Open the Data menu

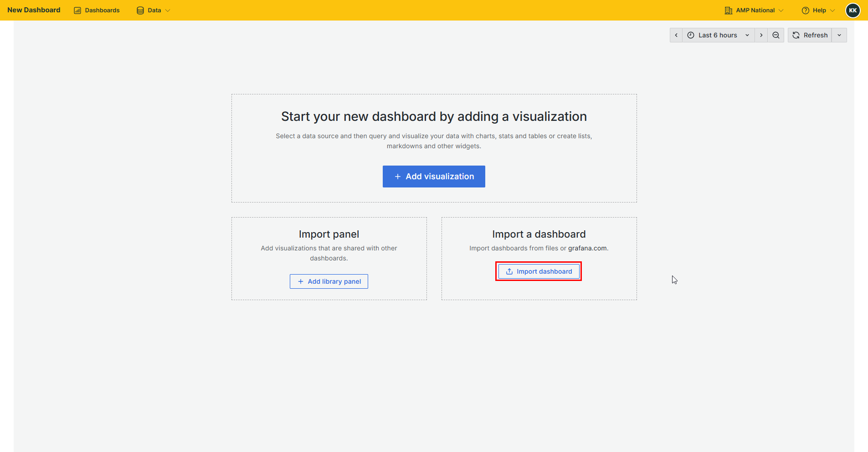click(x=154, y=10)
